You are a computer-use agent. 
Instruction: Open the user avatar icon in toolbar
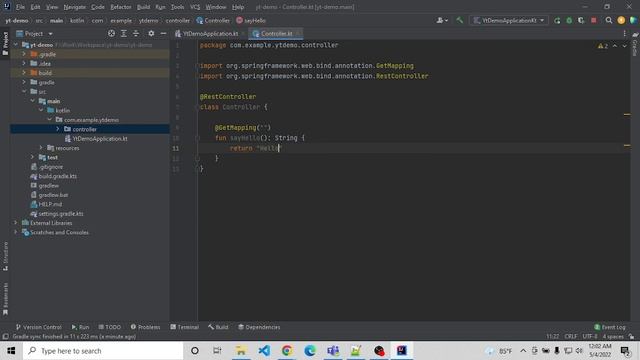pyautogui.click(x=621, y=20)
